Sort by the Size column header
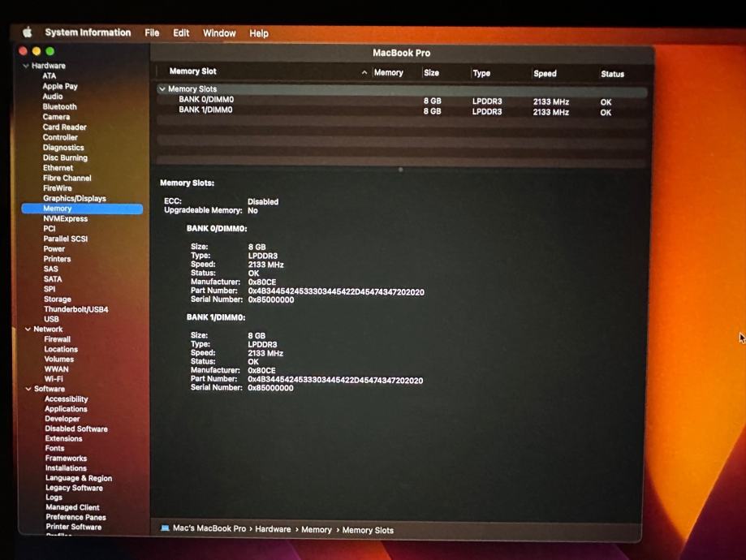This screenshot has height=560, width=746. [432, 73]
